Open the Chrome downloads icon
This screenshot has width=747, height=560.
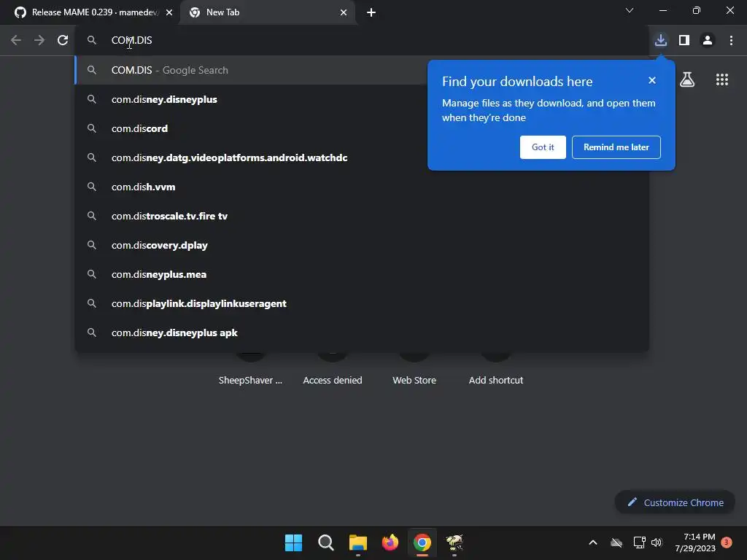pyautogui.click(x=660, y=41)
